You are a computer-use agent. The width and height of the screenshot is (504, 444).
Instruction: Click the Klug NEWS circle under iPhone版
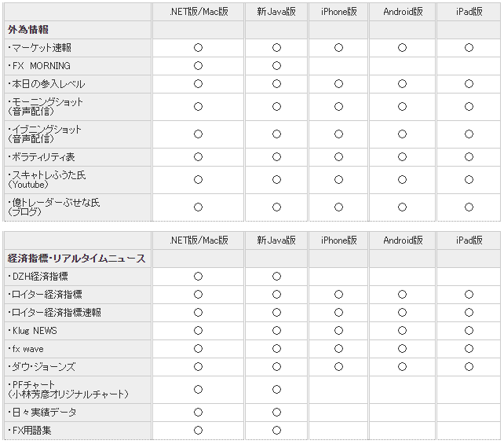click(x=338, y=331)
